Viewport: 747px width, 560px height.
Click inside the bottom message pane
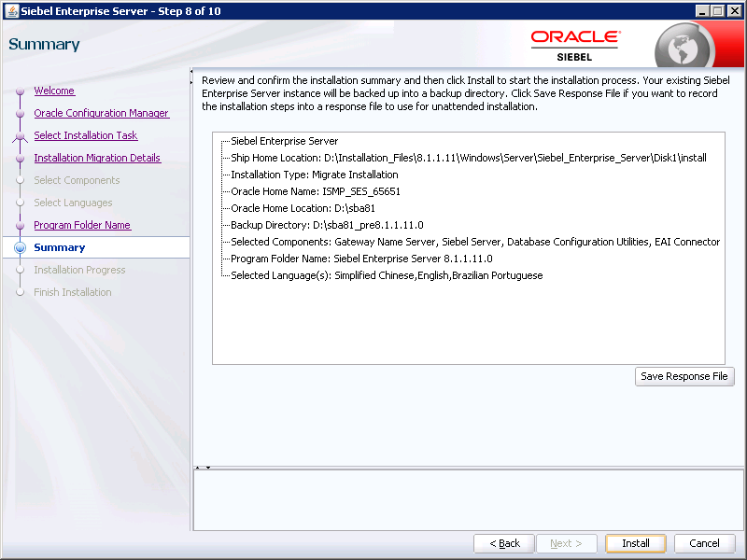(469, 500)
